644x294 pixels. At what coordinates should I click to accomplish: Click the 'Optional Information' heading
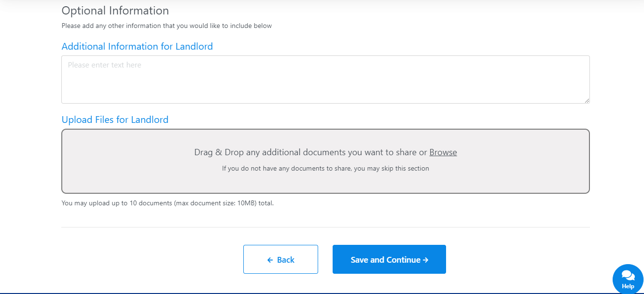tap(115, 11)
